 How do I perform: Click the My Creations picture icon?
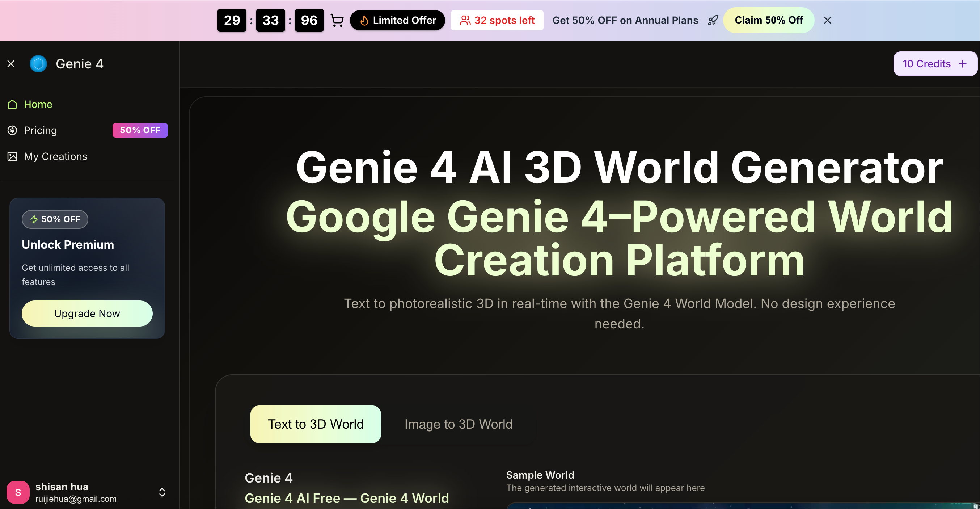click(x=12, y=156)
